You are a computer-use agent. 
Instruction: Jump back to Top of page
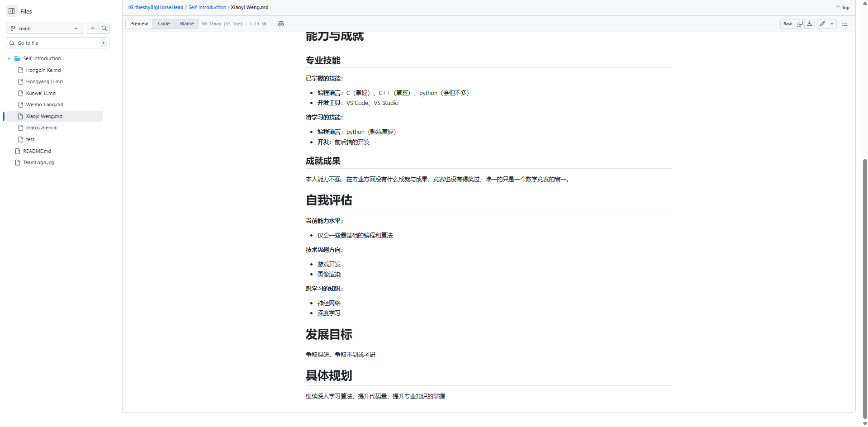[x=842, y=7]
